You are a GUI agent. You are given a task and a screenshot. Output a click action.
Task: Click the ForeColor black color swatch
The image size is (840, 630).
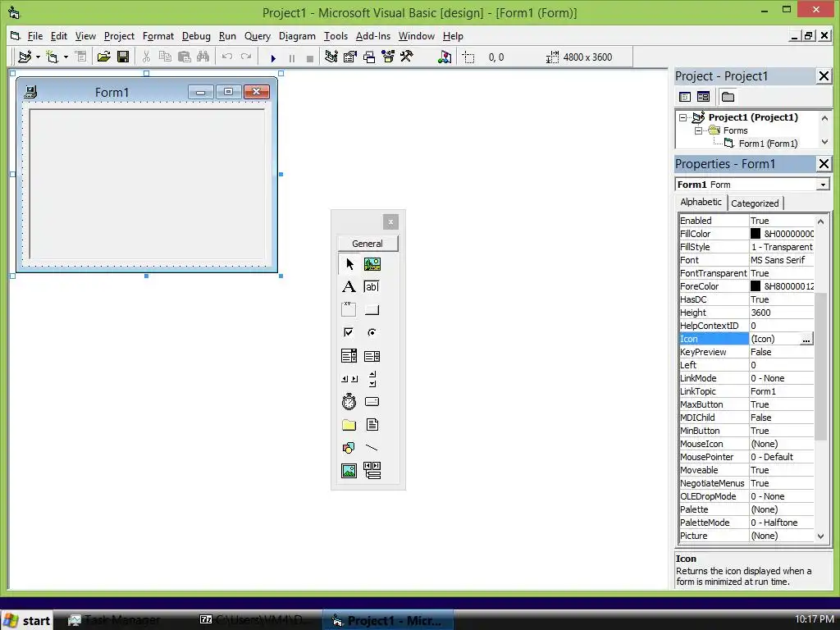(756, 286)
